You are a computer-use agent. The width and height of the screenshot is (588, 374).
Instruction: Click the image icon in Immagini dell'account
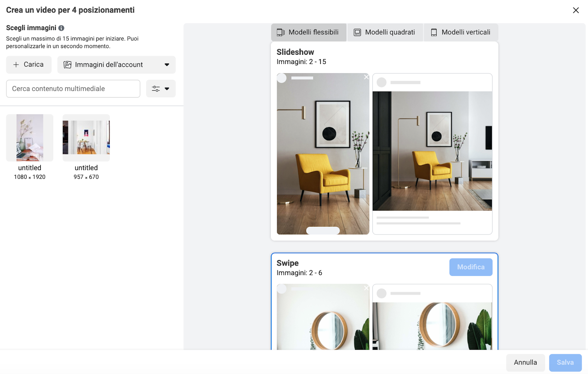(68, 65)
